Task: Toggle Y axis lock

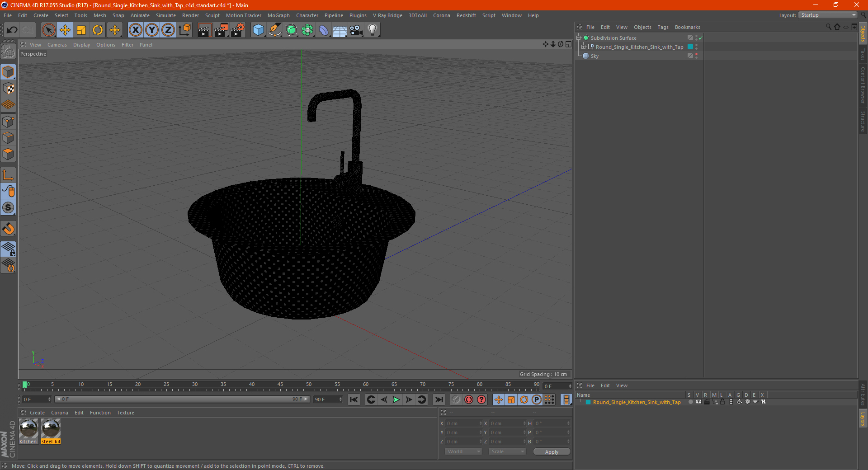Action: [x=152, y=30]
